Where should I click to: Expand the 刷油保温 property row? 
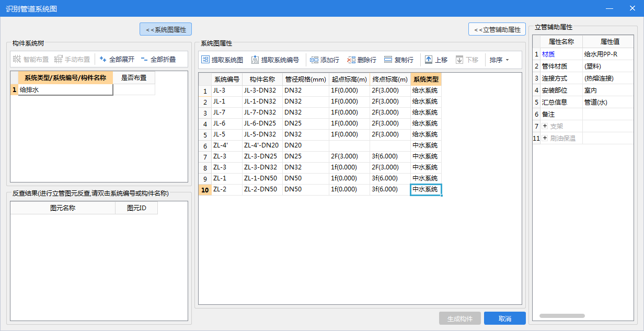click(545, 139)
